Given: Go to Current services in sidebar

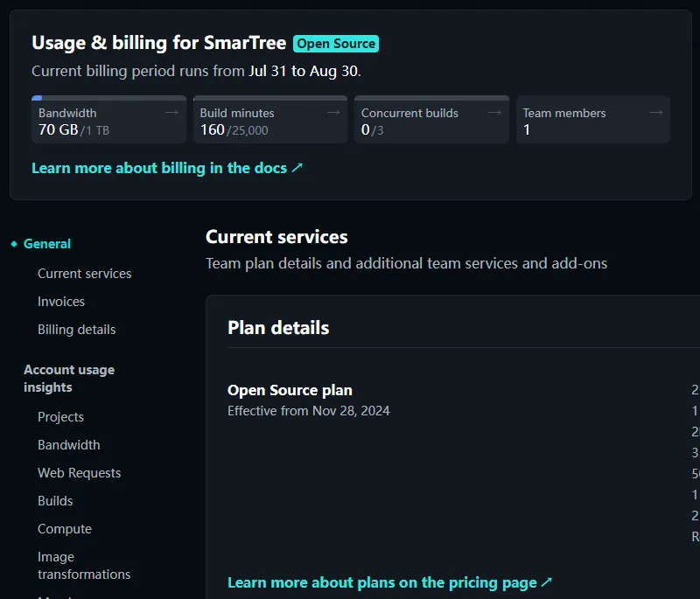Looking at the screenshot, I should tap(84, 274).
